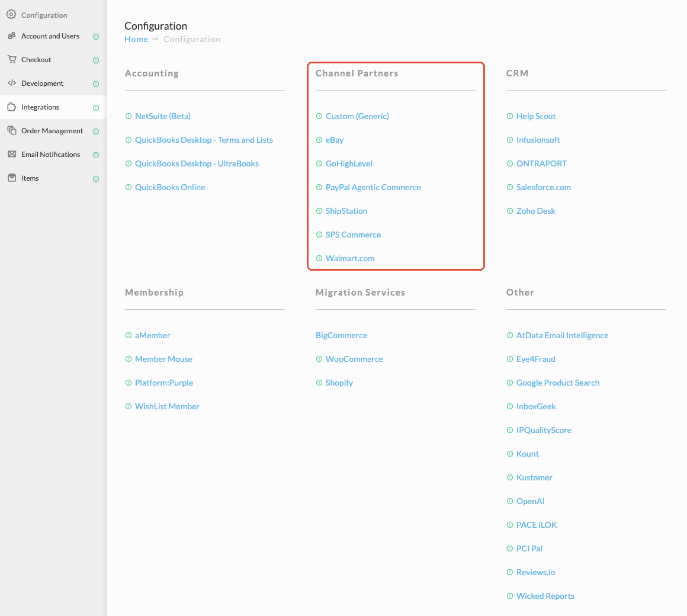Open WooCommerce migration service
Screen dimensions: 687x616
(354, 359)
